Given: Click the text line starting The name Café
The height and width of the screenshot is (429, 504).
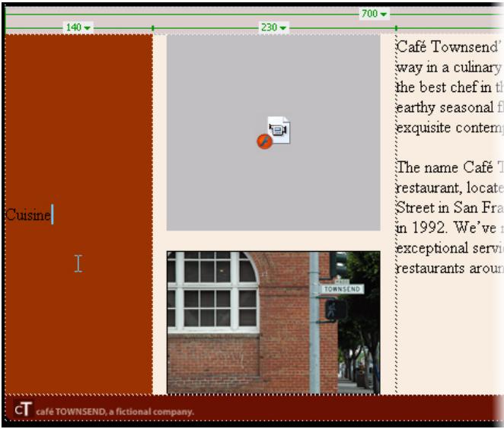Looking at the screenshot, I should coord(449,167).
